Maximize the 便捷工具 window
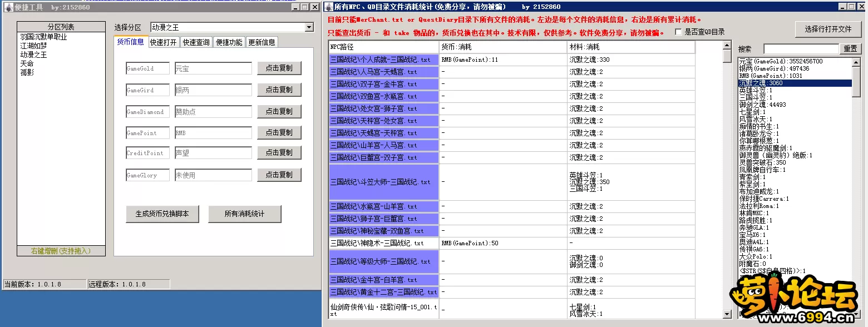This screenshot has width=868, height=327. (304, 7)
